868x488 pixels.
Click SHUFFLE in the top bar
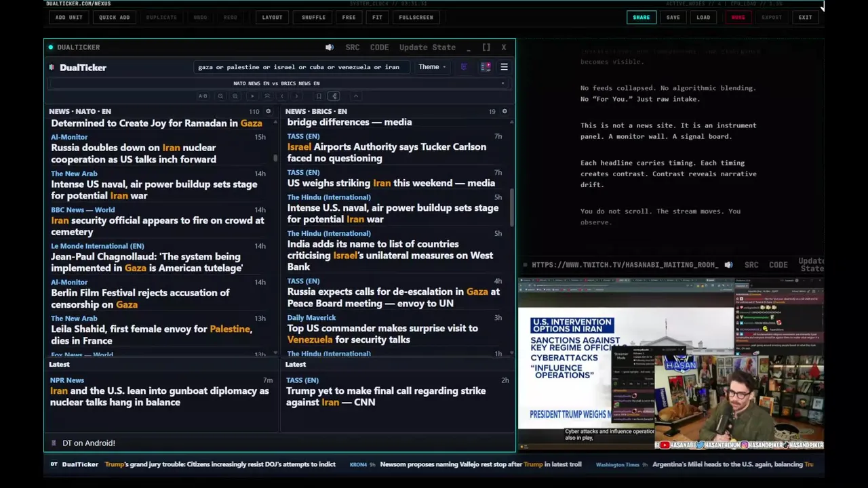[x=313, y=17]
